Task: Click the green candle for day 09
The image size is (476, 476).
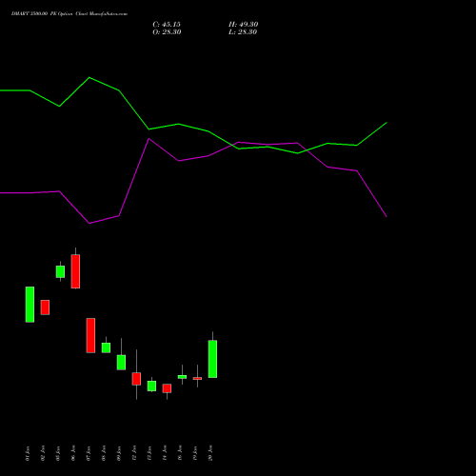Action: pyautogui.click(x=121, y=363)
